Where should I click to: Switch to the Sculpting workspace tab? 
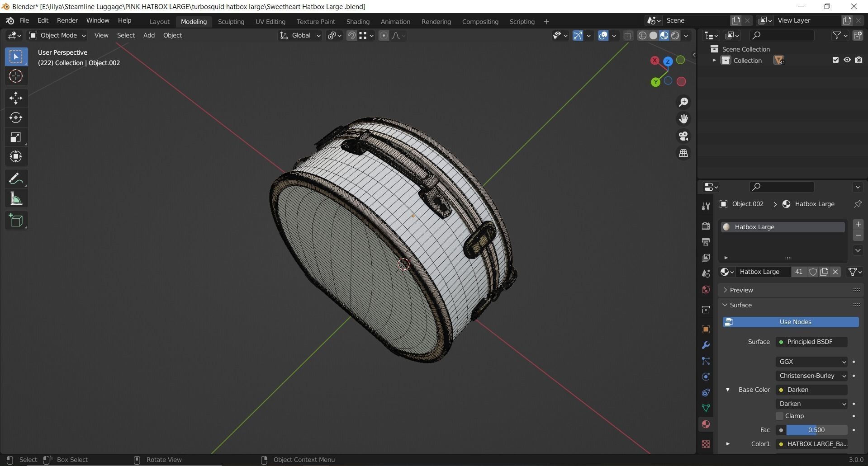[231, 22]
